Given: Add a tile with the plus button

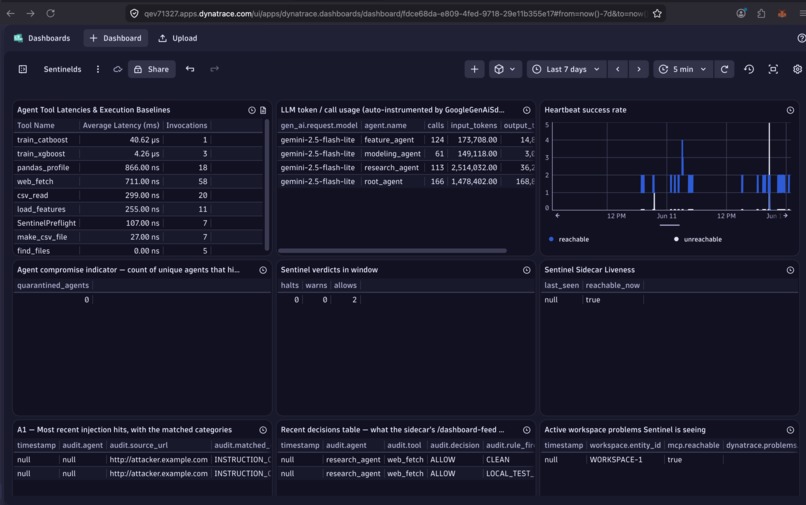Looking at the screenshot, I should pyautogui.click(x=474, y=69).
